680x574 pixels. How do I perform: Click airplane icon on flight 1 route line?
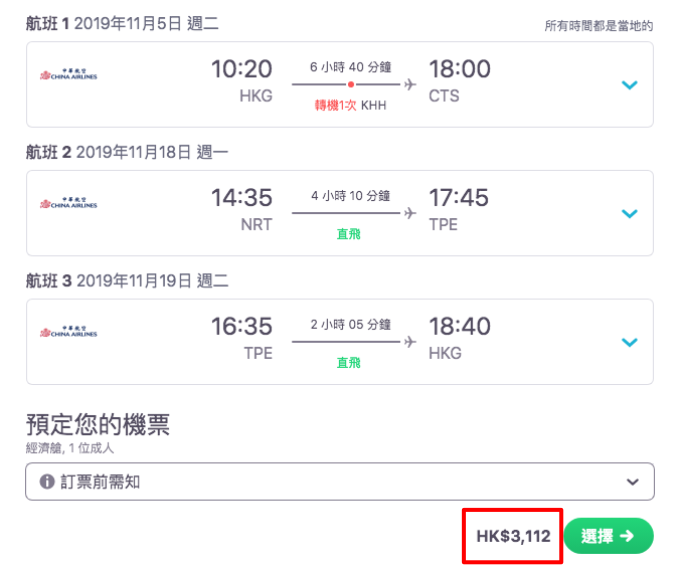[x=410, y=85]
